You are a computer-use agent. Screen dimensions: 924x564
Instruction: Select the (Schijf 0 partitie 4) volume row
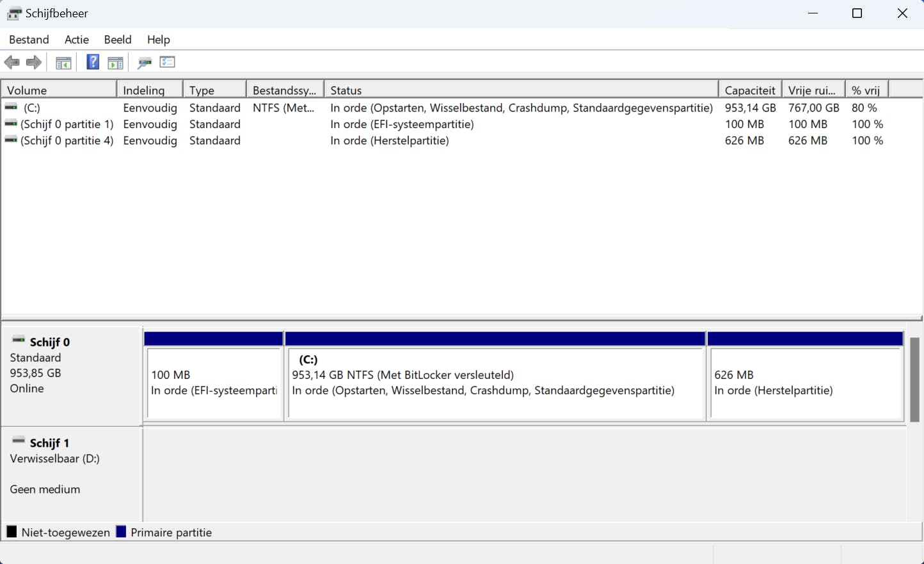[67, 141]
